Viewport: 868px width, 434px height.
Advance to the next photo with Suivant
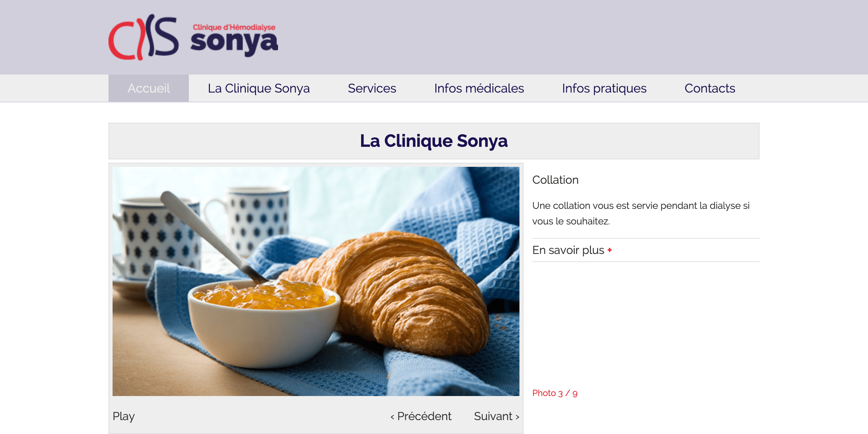496,416
